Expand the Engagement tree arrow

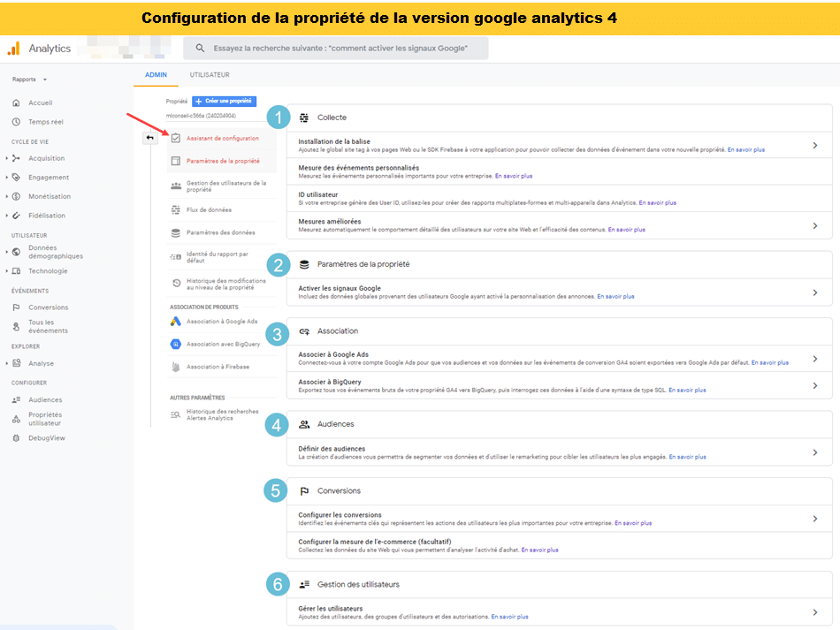(6, 178)
